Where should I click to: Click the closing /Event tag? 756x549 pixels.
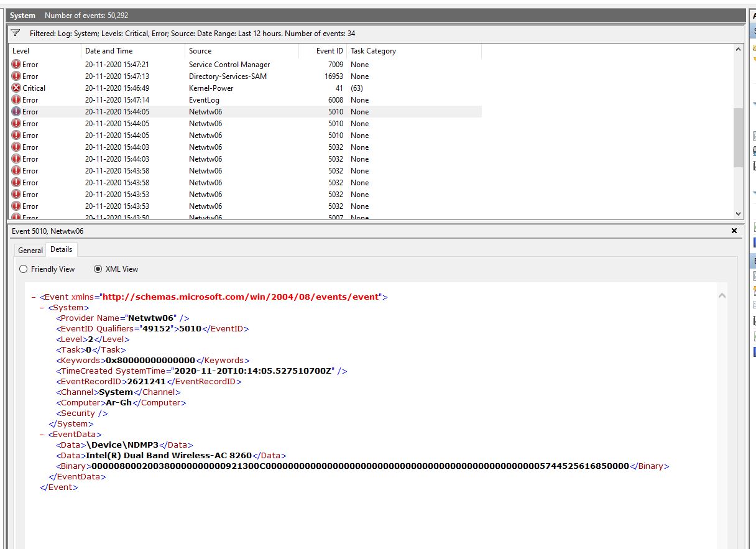(x=59, y=487)
